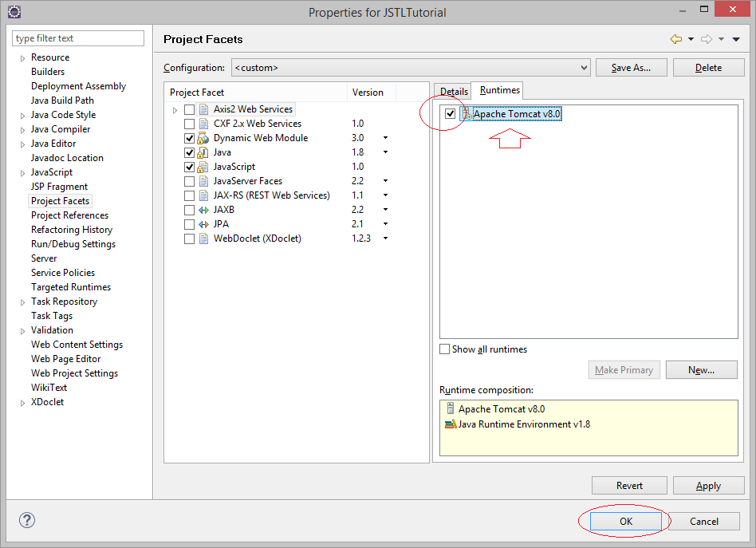Toggle the Apache Tomcat v8.0 runtime checkbox
The width and height of the screenshot is (756, 548).
450,114
